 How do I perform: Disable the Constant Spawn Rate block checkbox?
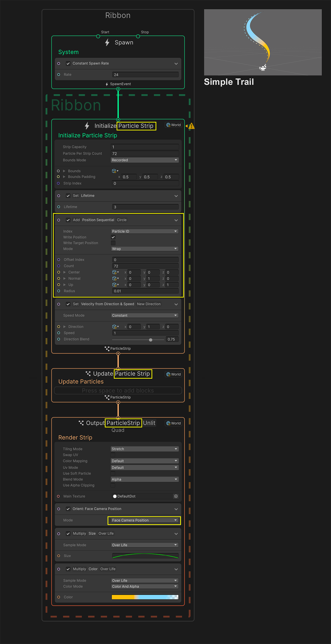click(68, 63)
